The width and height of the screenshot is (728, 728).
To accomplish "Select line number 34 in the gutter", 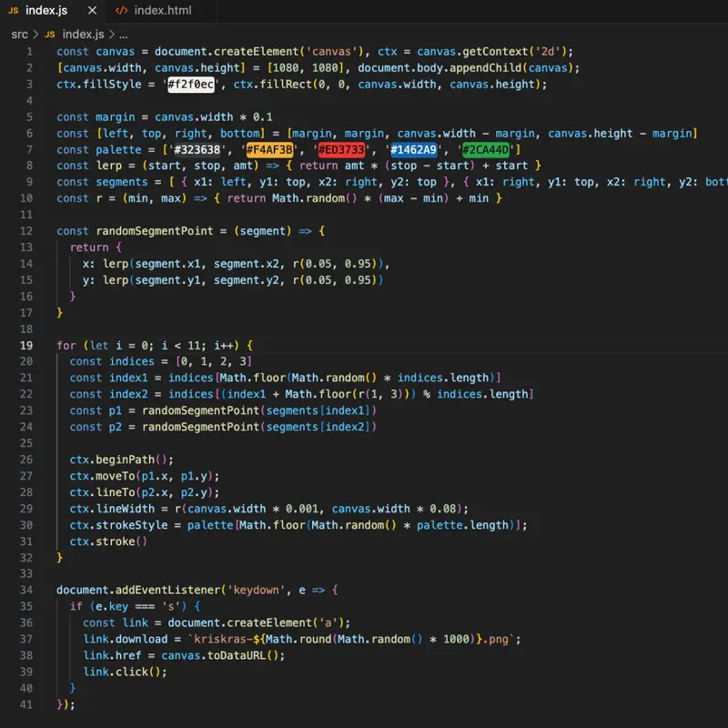I will click(x=25, y=590).
